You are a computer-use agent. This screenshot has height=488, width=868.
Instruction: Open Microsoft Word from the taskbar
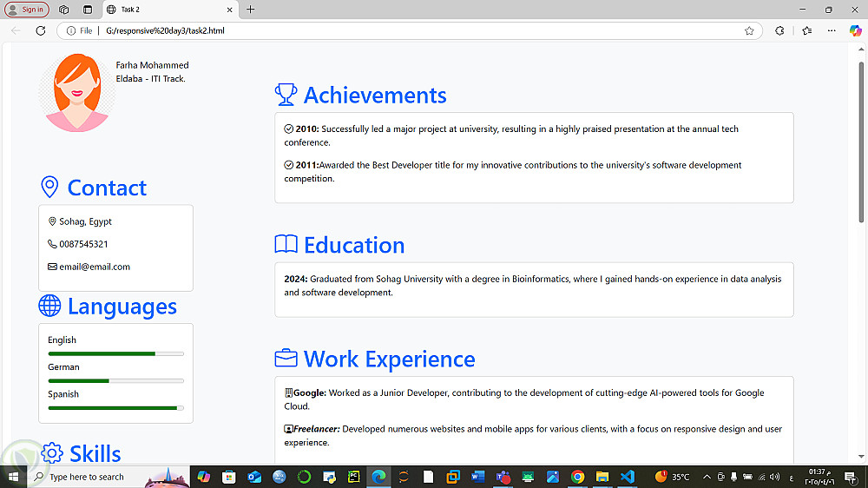[x=477, y=477]
